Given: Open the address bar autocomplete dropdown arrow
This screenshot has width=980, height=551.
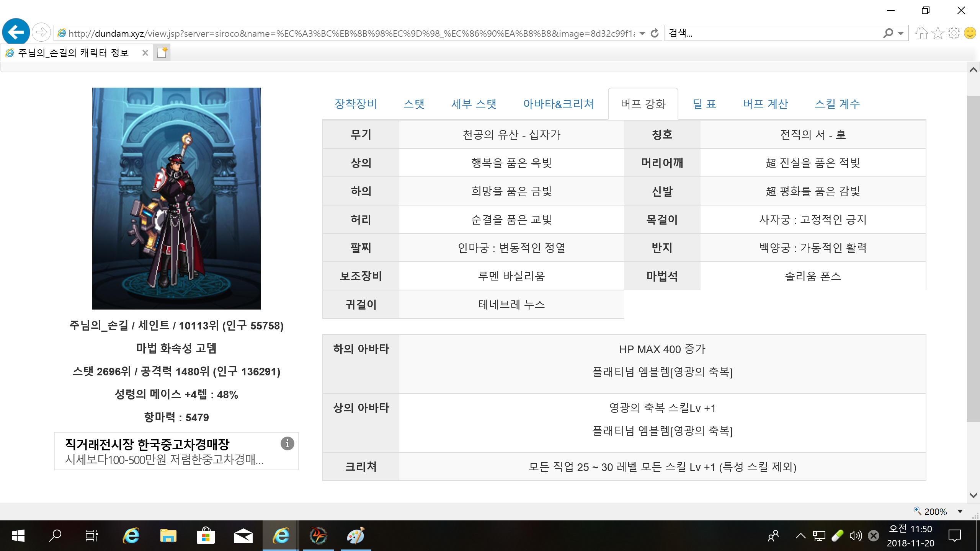Looking at the screenshot, I should (642, 34).
